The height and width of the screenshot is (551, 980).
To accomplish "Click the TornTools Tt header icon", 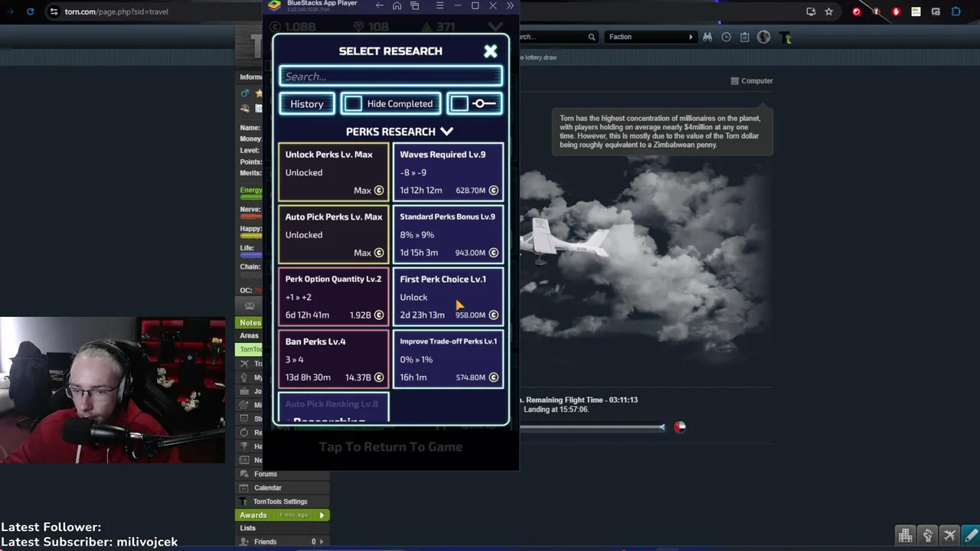I will (785, 37).
